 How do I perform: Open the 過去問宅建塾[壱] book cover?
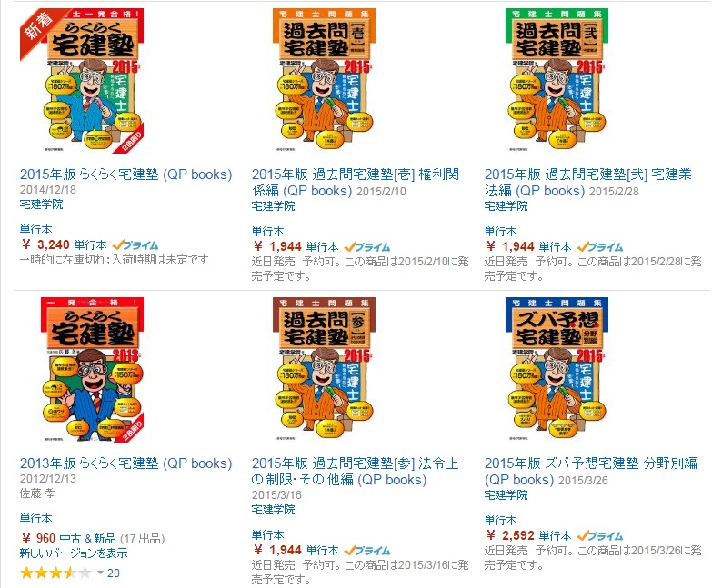click(325, 81)
